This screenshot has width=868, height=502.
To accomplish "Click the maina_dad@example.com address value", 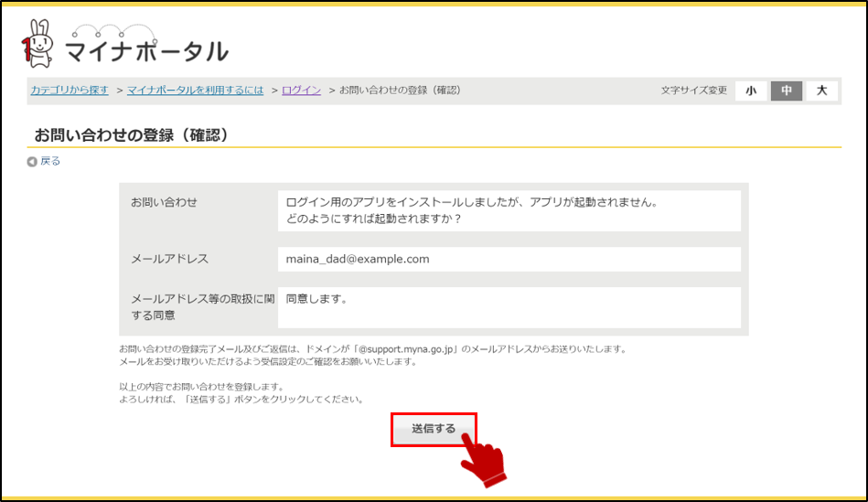I will (358, 259).
